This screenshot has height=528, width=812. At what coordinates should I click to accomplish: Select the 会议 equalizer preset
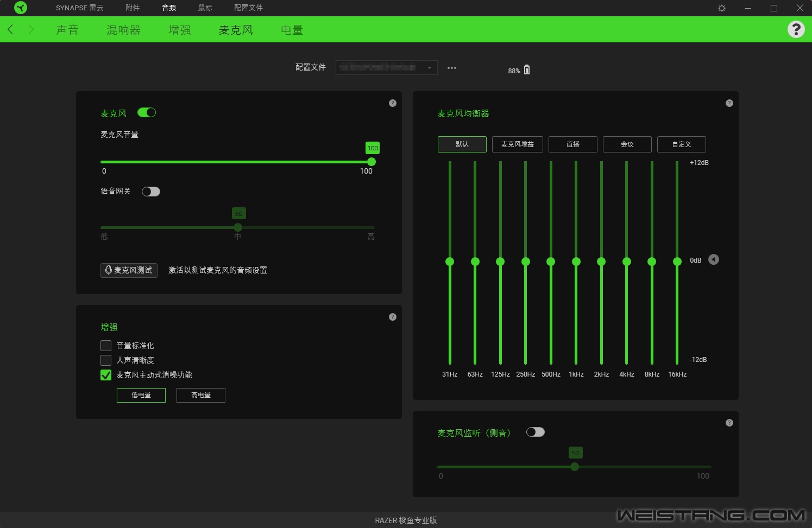627,144
